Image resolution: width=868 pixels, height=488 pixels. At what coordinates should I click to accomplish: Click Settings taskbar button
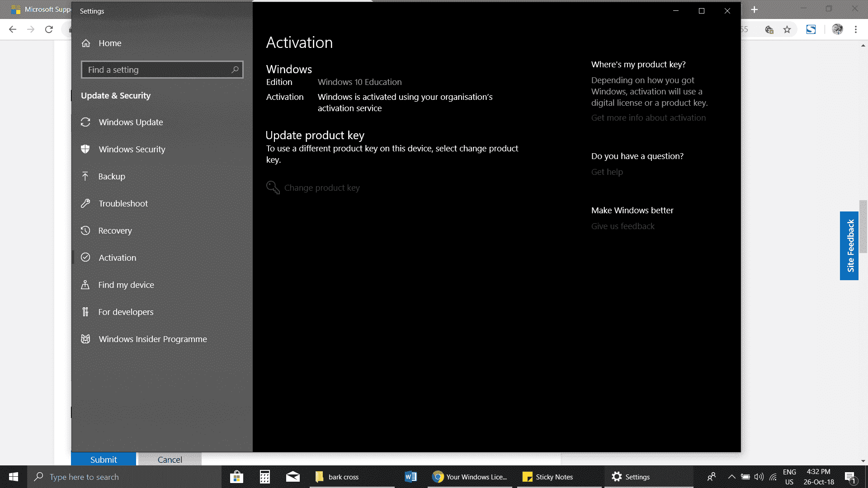point(648,477)
